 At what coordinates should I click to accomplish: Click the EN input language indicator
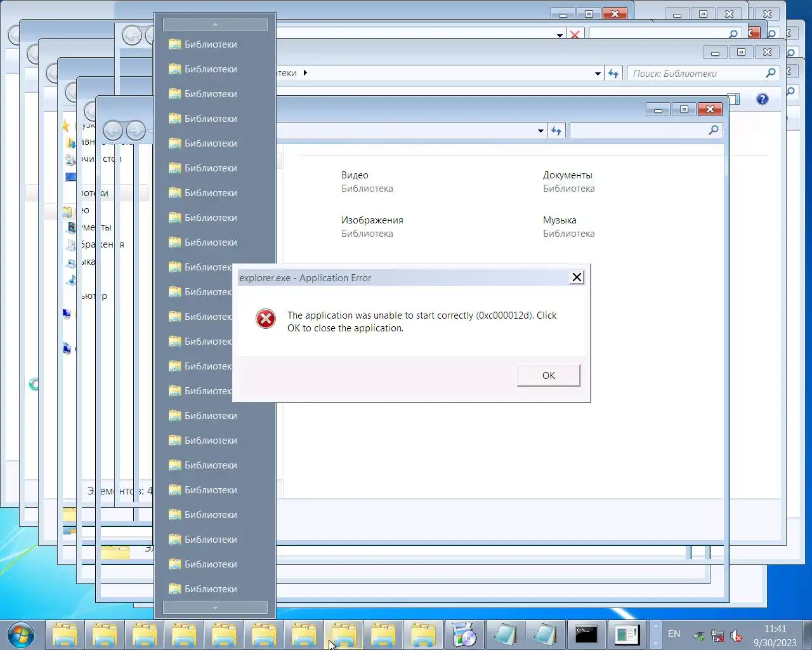(674, 634)
